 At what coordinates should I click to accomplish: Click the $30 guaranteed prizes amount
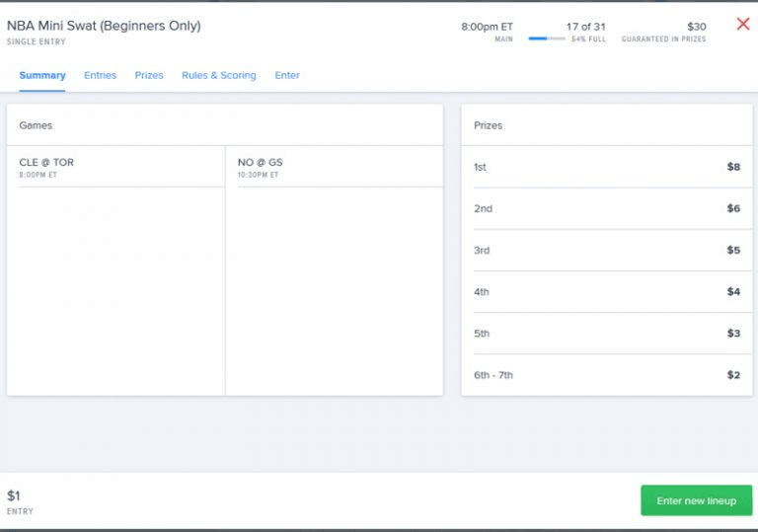point(696,27)
